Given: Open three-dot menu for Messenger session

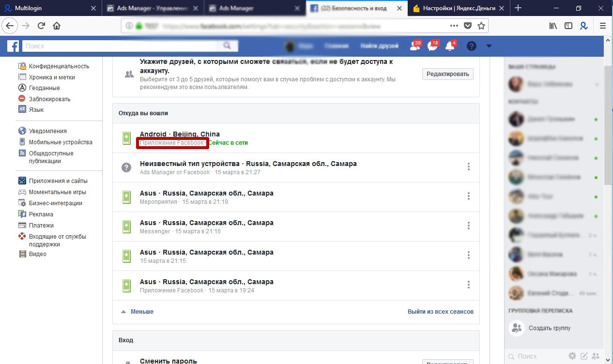Looking at the screenshot, I should (x=469, y=226).
